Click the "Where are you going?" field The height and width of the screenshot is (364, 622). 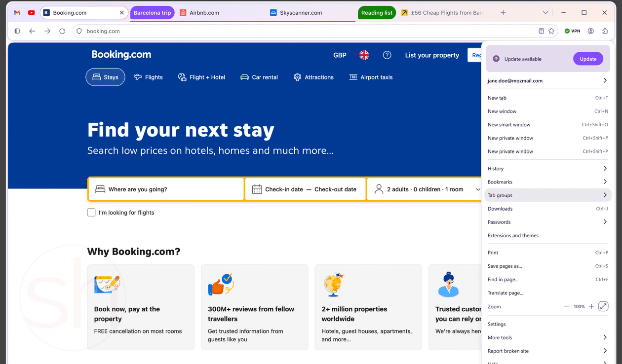pos(165,189)
